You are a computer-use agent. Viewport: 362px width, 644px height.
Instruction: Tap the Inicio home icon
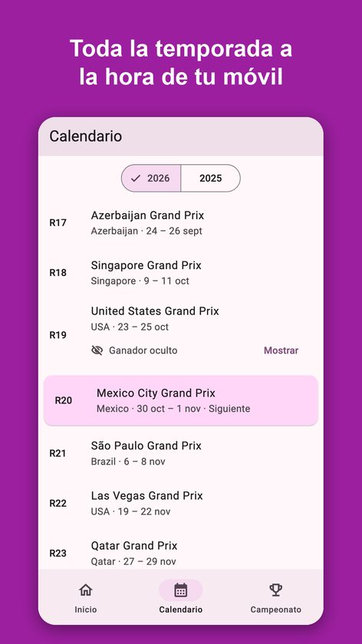[x=85, y=590]
